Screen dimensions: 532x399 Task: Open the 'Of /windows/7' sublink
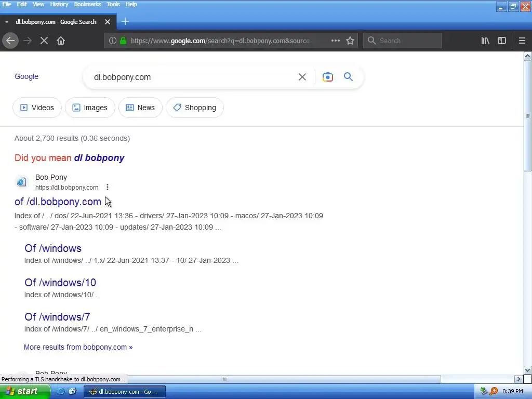click(57, 317)
